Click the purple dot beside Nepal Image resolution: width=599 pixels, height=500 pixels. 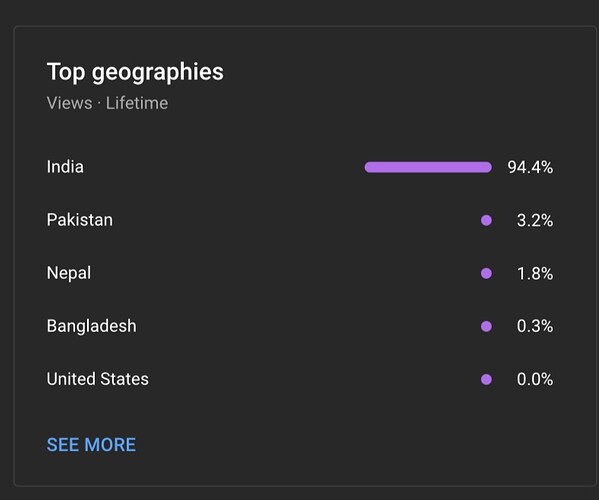(486, 273)
